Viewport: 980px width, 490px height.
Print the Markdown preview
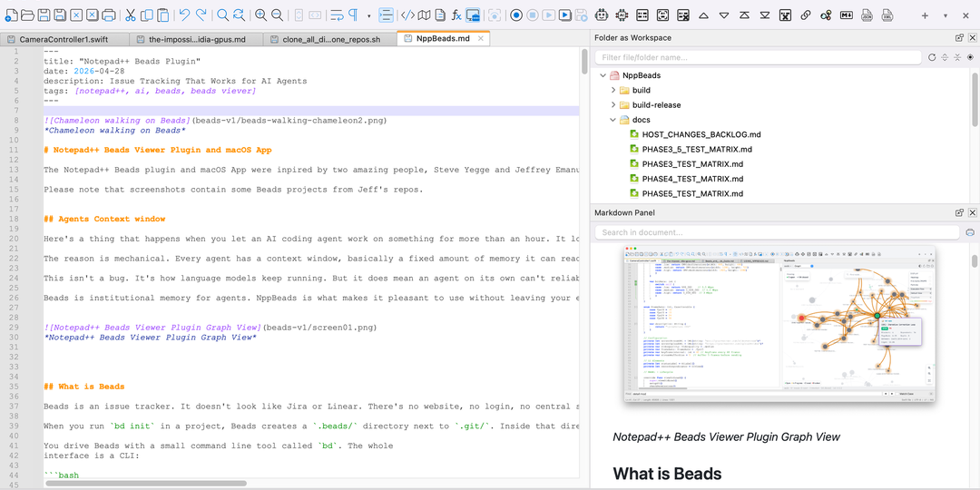click(970, 232)
